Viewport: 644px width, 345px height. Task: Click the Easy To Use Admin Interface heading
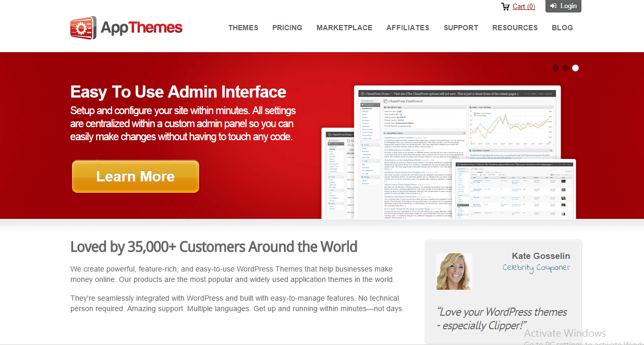(x=178, y=92)
